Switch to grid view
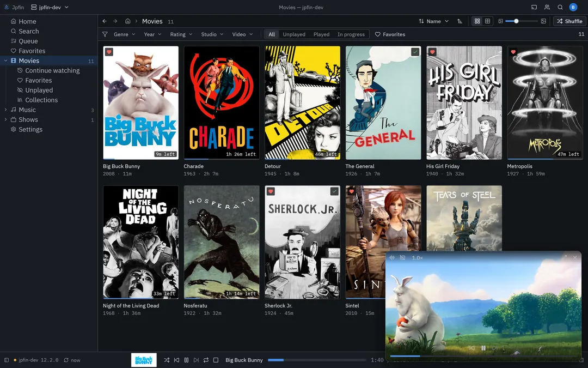588x368 pixels. 477,21
